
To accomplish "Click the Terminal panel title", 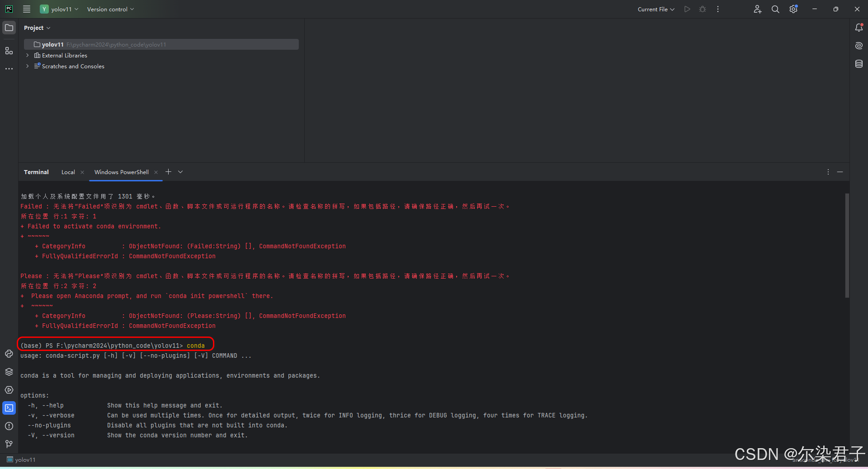I will [x=36, y=172].
